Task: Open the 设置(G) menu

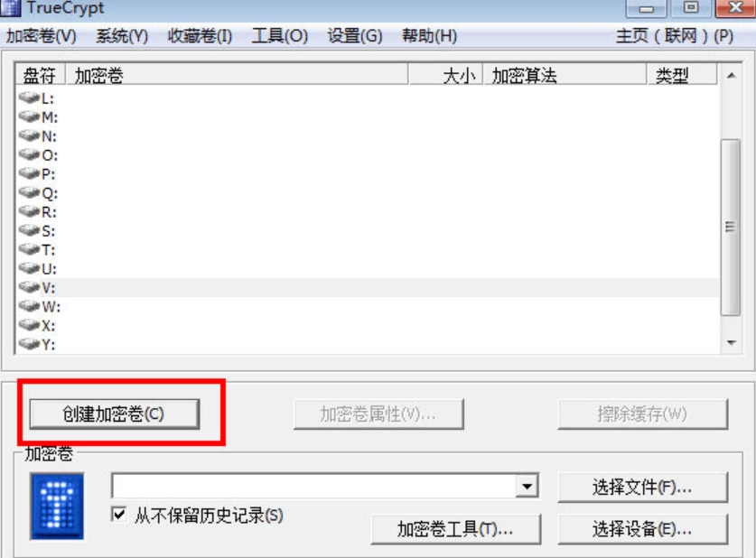Action: [x=355, y=36]
